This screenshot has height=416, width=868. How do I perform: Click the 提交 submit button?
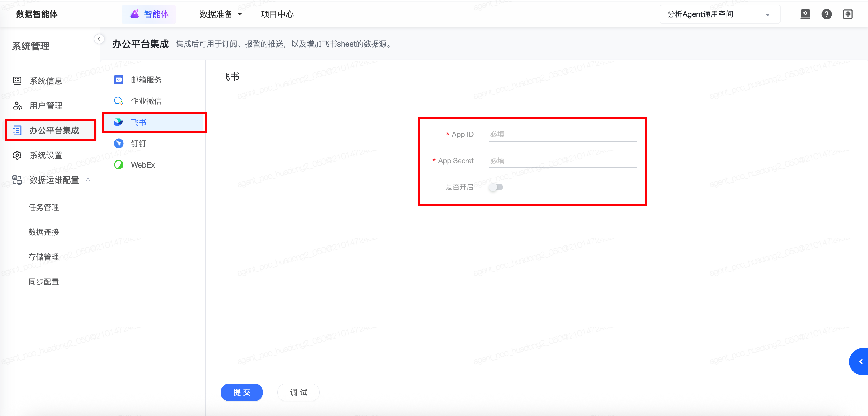pyautogui.click(x=242, y=392)
